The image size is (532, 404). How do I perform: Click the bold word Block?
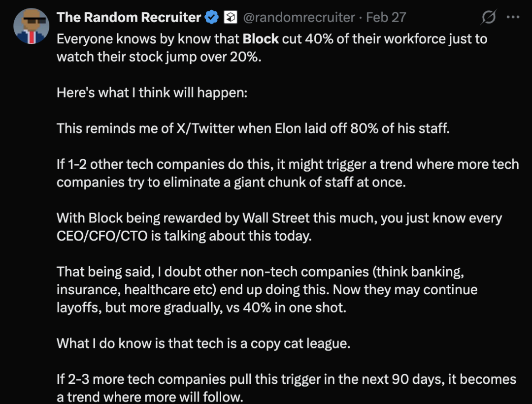pos(261,39)
